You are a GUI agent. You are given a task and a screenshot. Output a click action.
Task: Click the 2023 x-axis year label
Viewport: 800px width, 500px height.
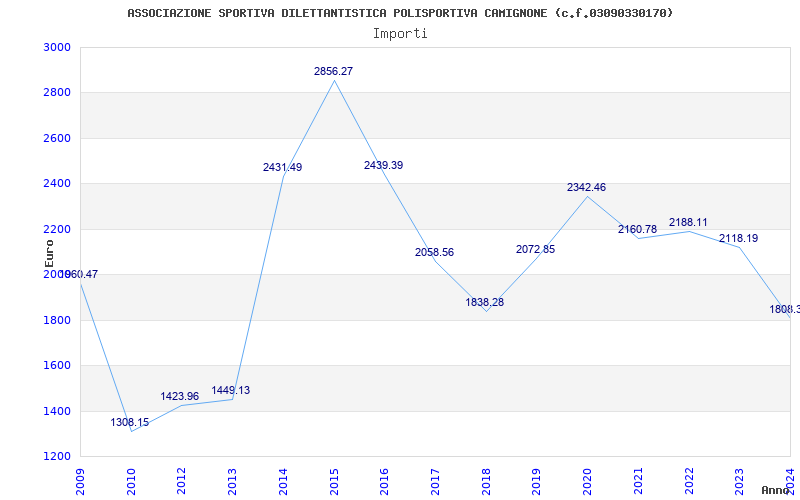coord(740,482)
